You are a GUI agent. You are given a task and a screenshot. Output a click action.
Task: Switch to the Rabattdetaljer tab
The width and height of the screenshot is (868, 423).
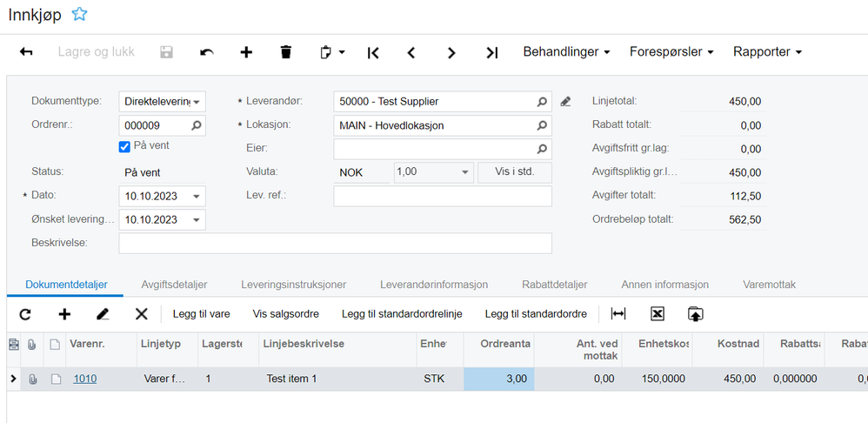coord(554,285)
